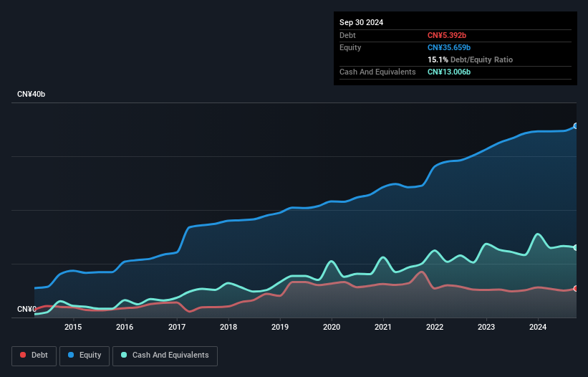Toggle the Debt series legend button

34,355
